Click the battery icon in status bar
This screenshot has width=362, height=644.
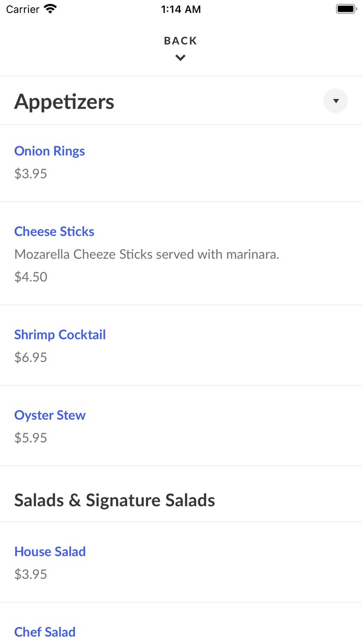pos(345,9)
